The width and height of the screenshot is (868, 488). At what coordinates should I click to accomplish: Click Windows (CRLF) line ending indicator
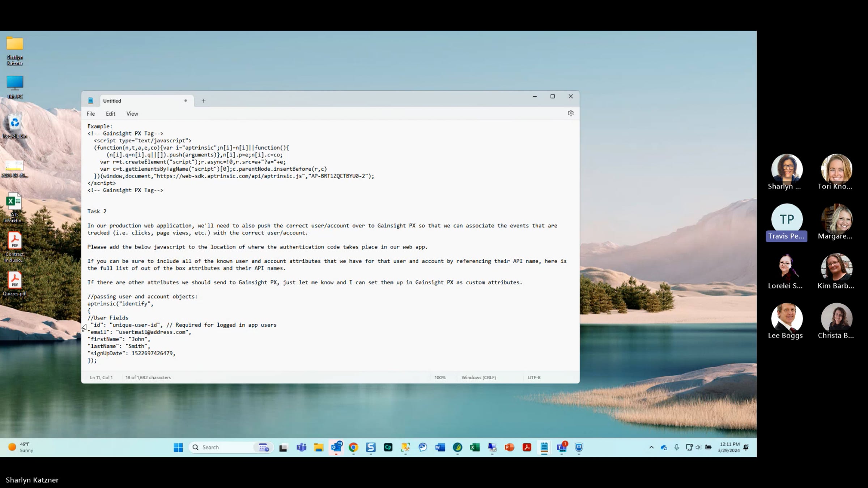[x=478, y=377]
